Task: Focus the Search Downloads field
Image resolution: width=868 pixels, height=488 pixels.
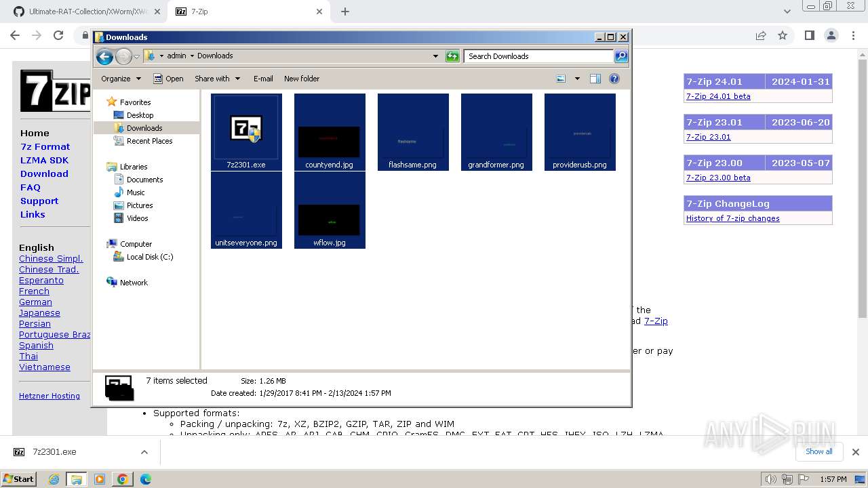Action: click(x=539, y=56)
